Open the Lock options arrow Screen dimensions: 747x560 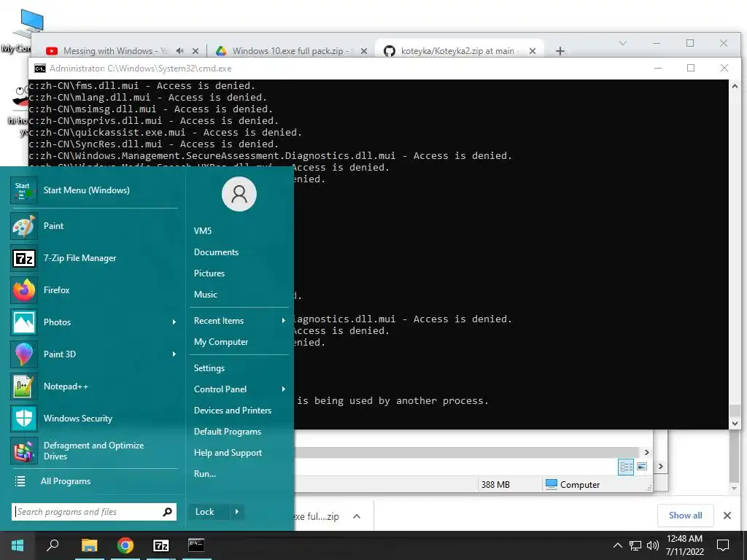tap(237, 512)
